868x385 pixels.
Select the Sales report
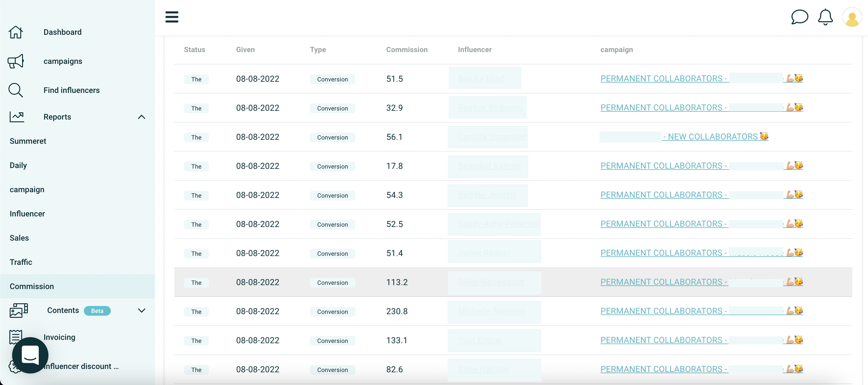tap(19, 238)
